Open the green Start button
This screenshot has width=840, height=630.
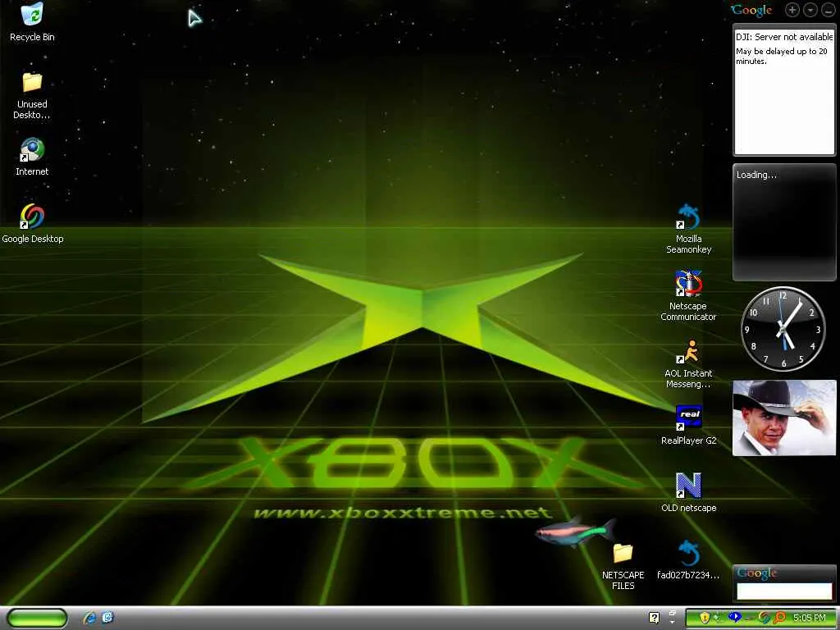[37, 618]
